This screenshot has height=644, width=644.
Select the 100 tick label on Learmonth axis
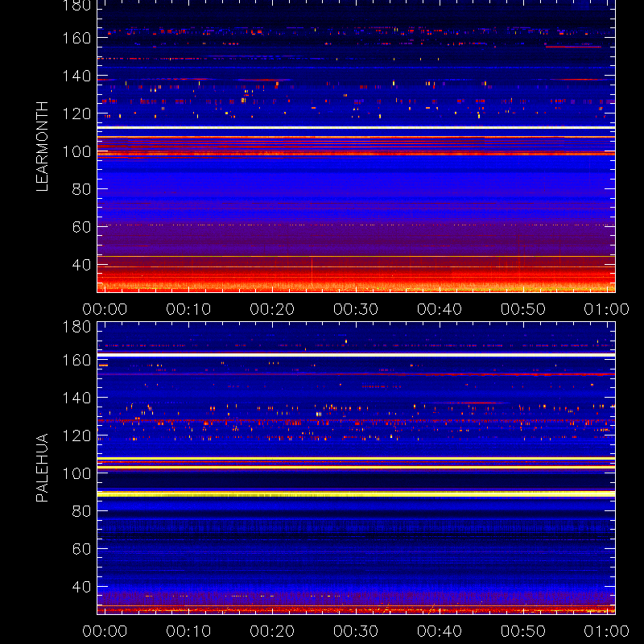point(76,151)
